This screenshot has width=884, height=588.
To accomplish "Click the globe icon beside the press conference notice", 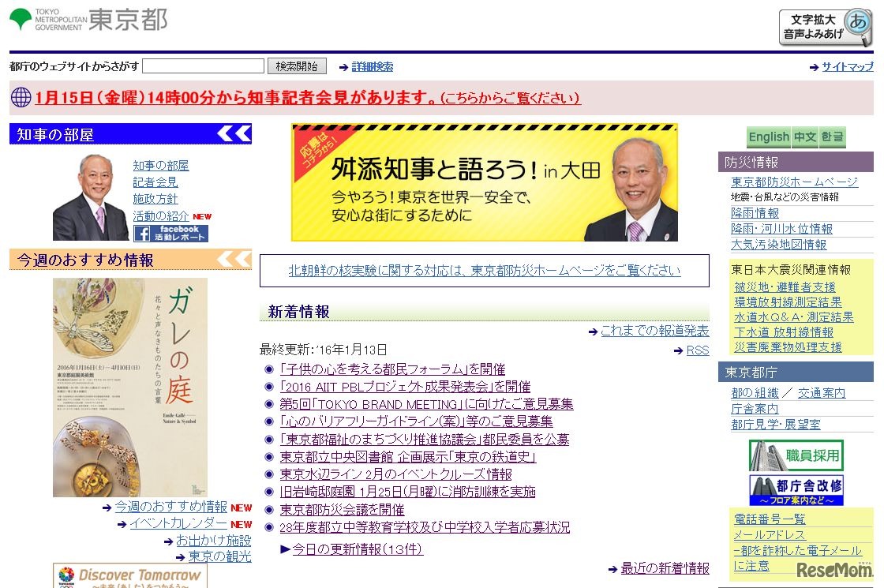I will [21, 97].
